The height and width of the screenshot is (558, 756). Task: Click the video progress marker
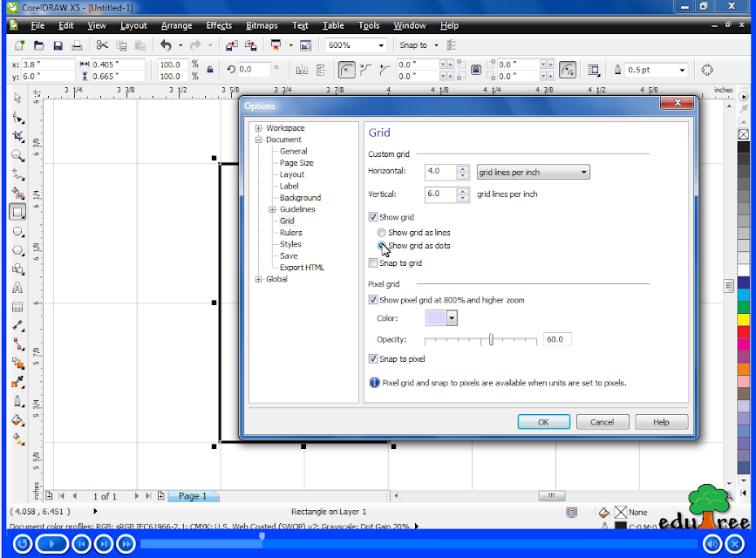262,536
